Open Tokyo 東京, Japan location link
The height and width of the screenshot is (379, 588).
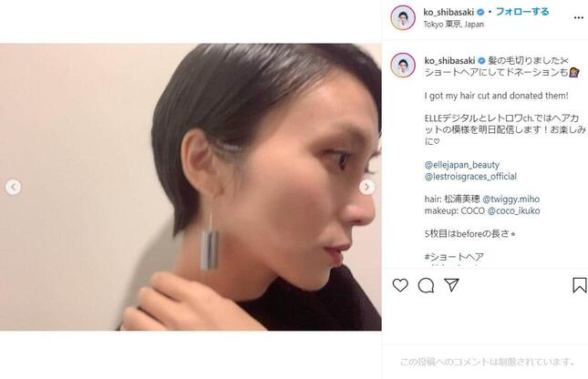[454, 25]
